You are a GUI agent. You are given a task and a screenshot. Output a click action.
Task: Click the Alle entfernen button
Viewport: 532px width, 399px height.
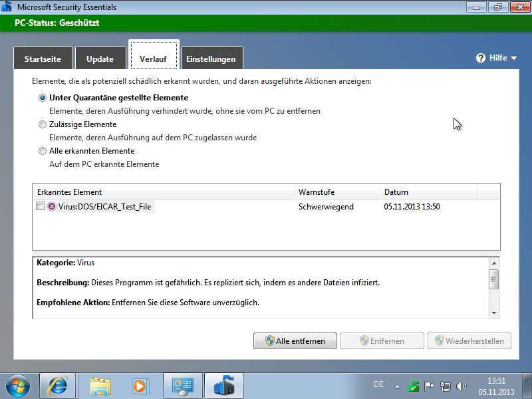295,340
